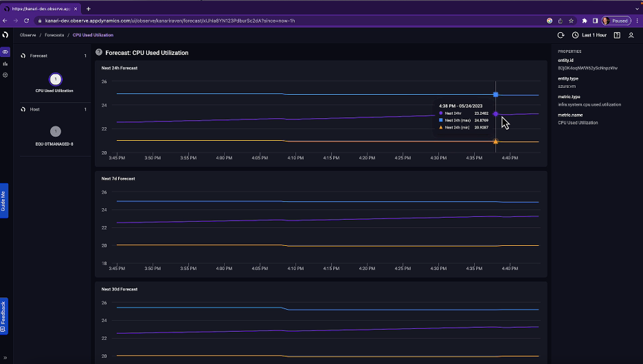This screenshot has width=643, height=364.
Task: Click the refresh data icon in app header
Action: (x=561, y=35)
